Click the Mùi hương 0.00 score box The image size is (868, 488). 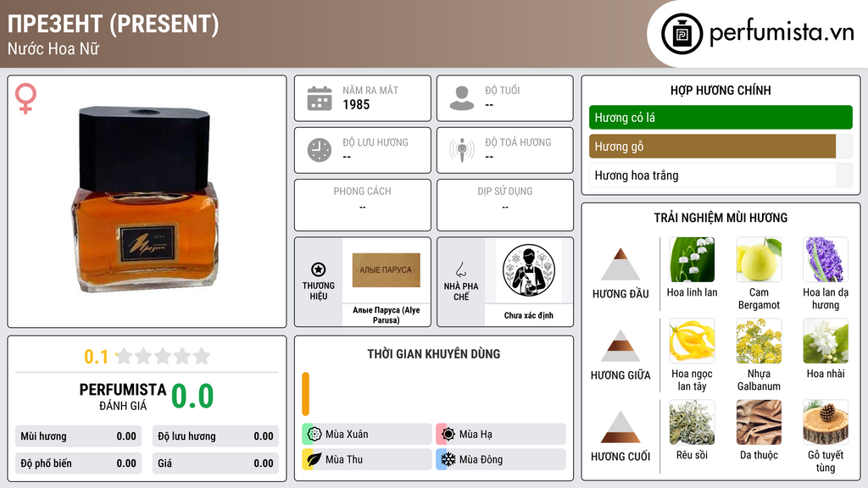click(x=78, y=436)
